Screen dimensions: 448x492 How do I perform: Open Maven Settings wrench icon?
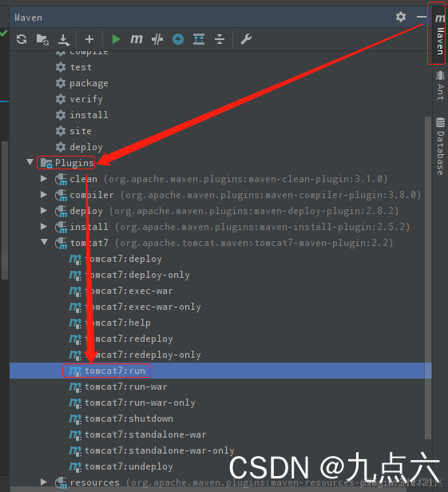[246, 39]
